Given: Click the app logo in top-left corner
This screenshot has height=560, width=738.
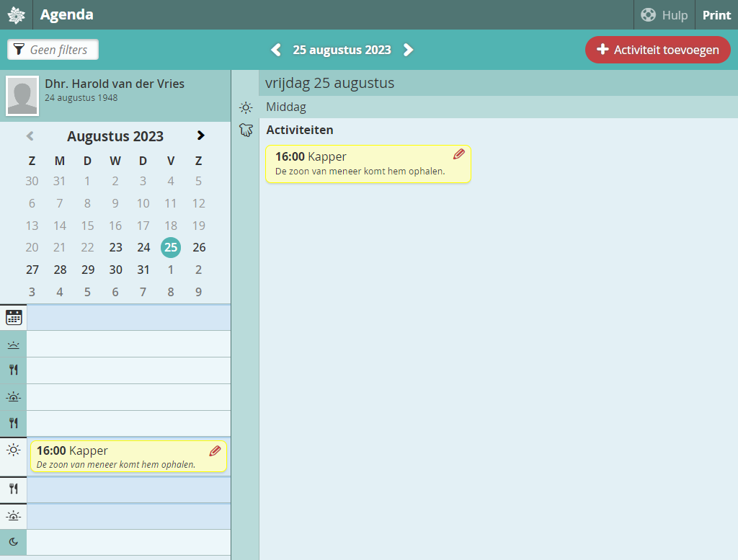Looking at the screenshot, I should pos(16,15).
